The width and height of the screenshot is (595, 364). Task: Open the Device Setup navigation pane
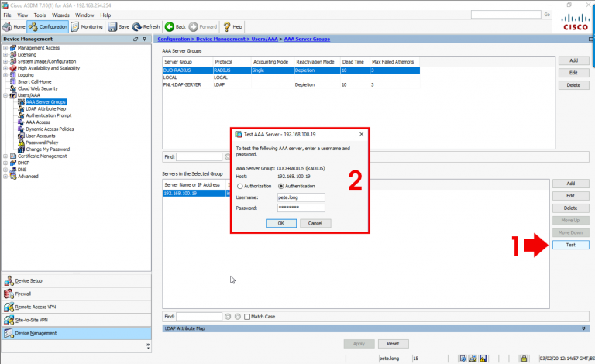pos(76,281)
